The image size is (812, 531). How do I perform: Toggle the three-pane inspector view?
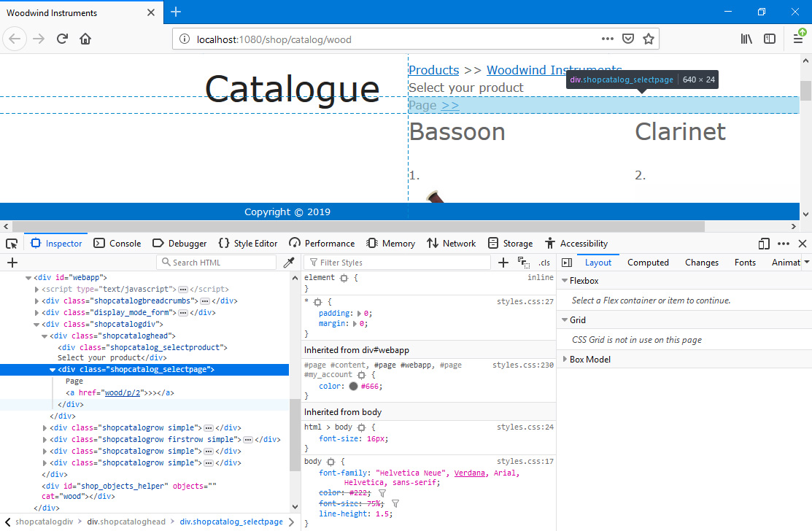(567, 263)
